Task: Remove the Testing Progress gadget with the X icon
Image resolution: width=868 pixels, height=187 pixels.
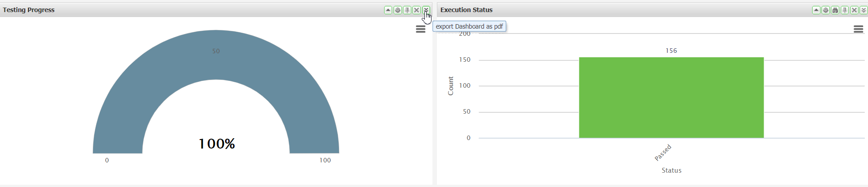Action: tap(416, 10)
